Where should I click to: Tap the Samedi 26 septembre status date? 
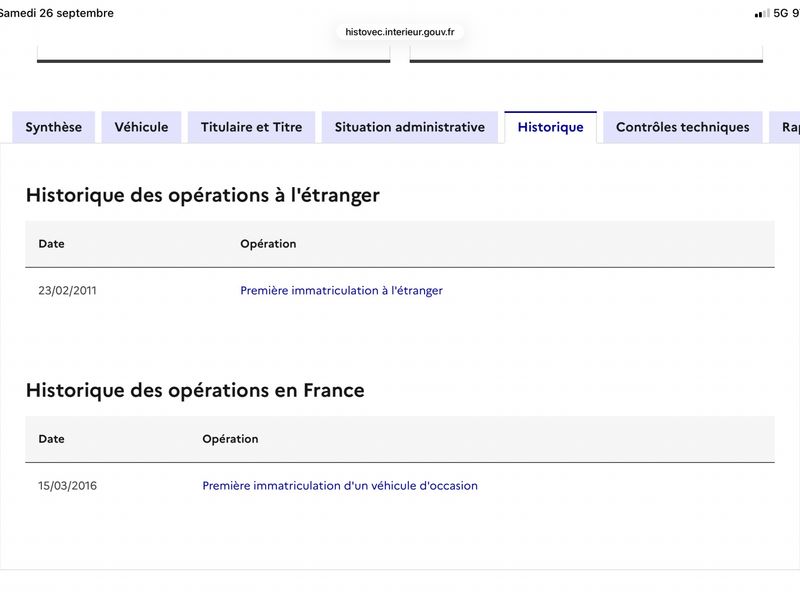(56, 13)
